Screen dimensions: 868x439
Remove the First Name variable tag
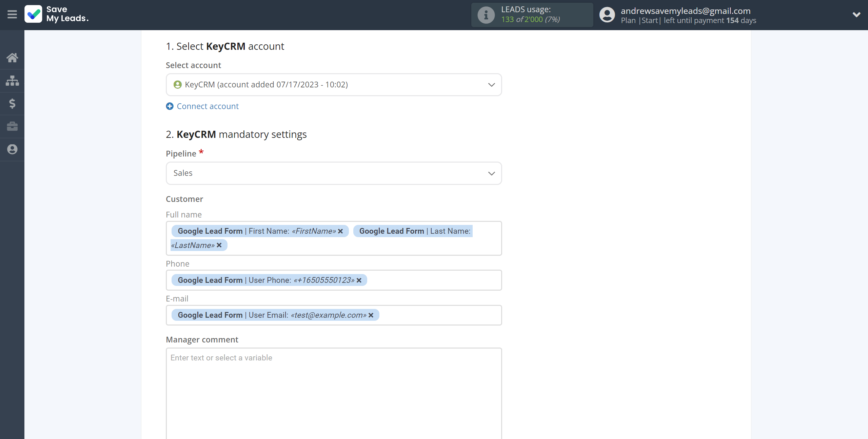click(340, 231)
